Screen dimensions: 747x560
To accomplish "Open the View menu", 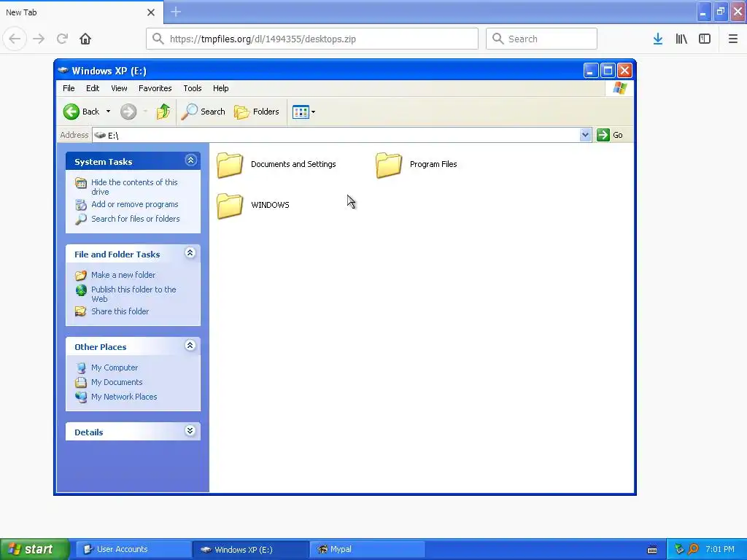I will (x=119, y=88).
